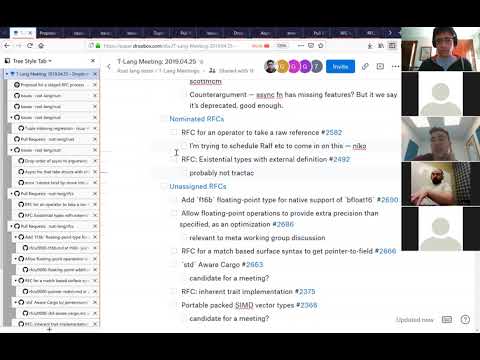
Task: Collapse the 'Add f16b floating-point type' tree tab
Action: 15,237
